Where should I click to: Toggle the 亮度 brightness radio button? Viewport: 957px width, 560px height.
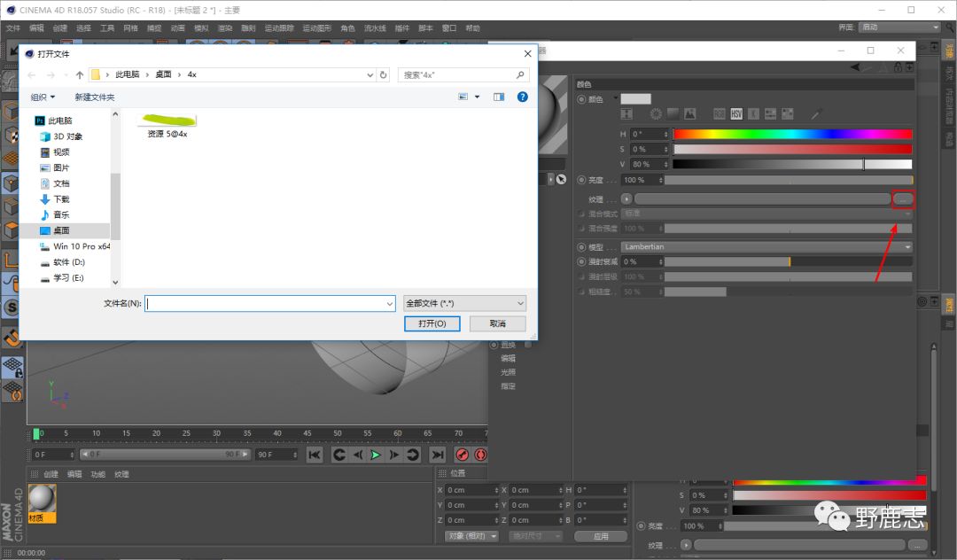(x=581, y=180)
